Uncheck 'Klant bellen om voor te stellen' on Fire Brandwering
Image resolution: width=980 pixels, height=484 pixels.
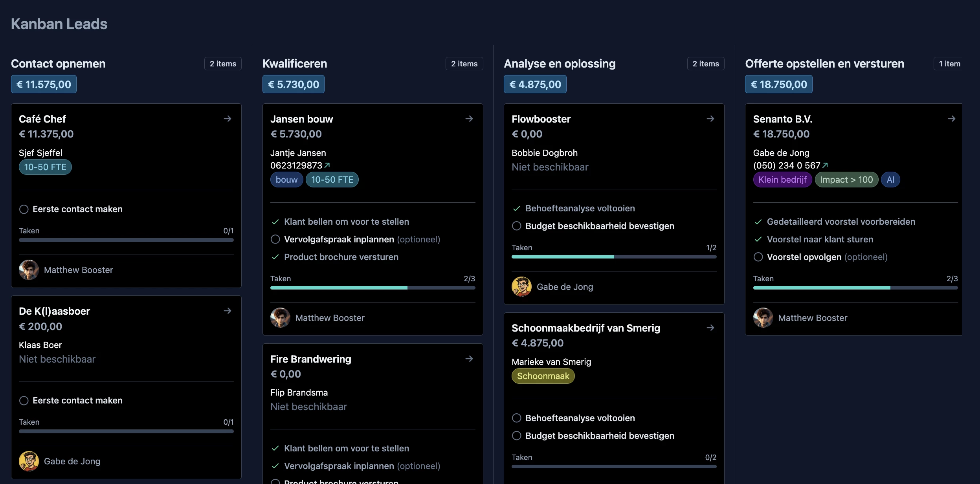coord(275,448)
